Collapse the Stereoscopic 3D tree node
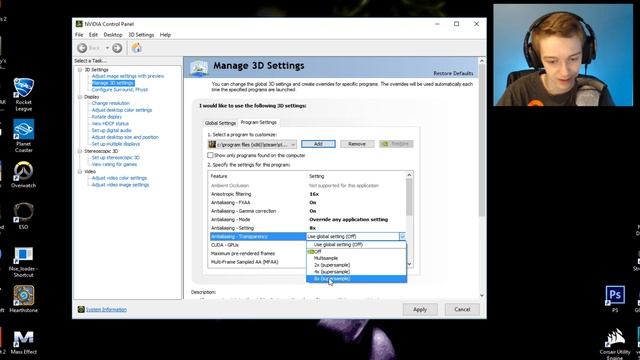 [80, 151]
